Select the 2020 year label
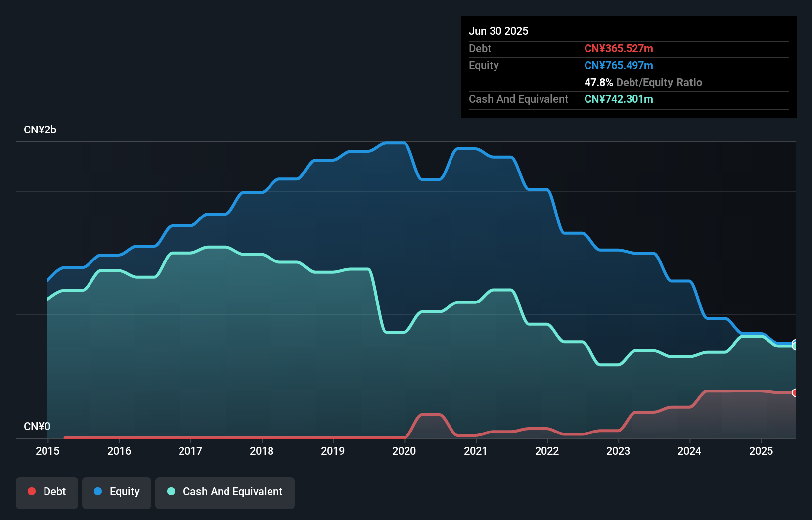Image resolution: width=812 pixels, height=520 pixels. [404, 451]
